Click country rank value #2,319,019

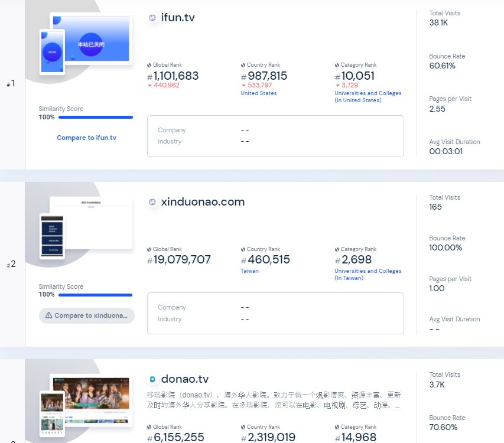[268, 437]
